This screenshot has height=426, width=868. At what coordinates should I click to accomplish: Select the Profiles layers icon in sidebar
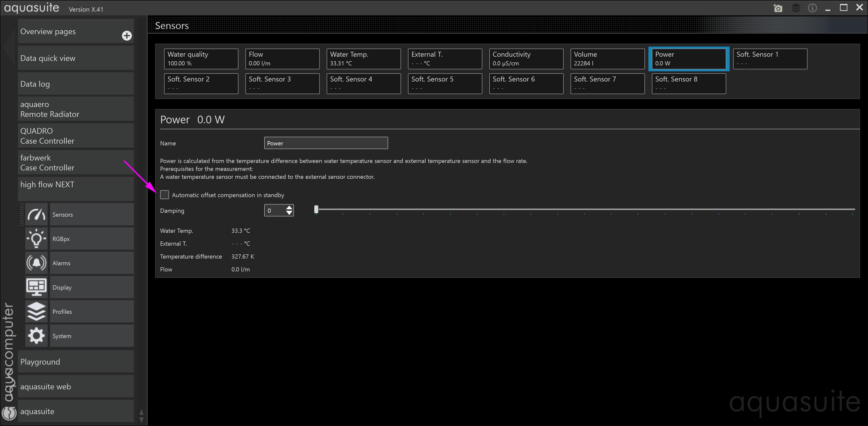click(36, 311)
